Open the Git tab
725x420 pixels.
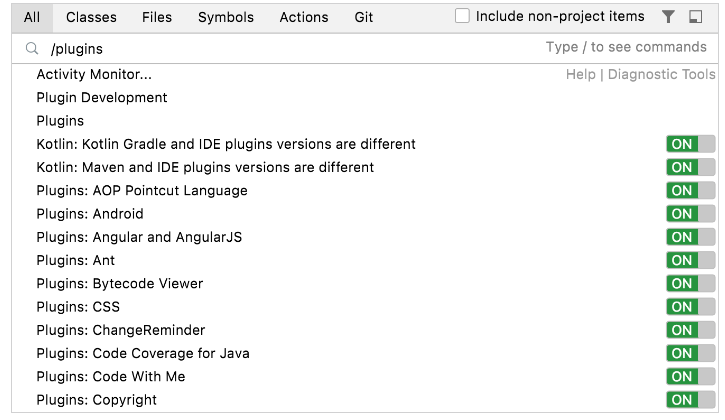point(363,18)
